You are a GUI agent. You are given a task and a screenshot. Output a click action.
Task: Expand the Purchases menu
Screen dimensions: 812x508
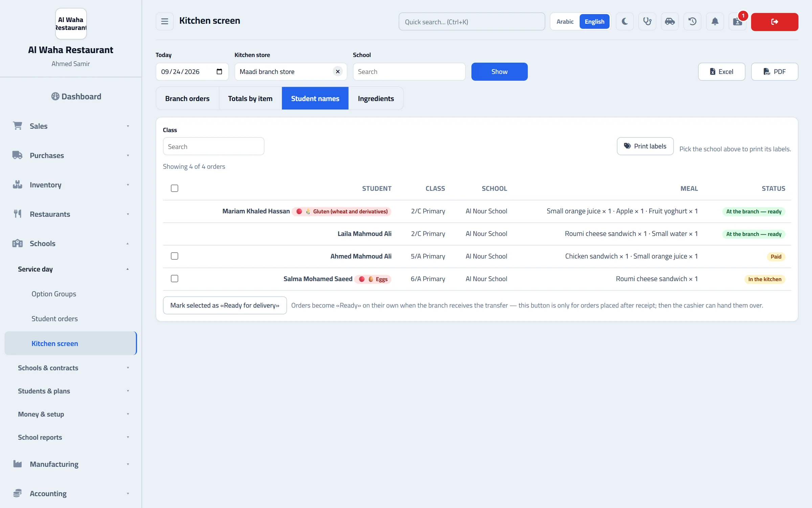71,155
